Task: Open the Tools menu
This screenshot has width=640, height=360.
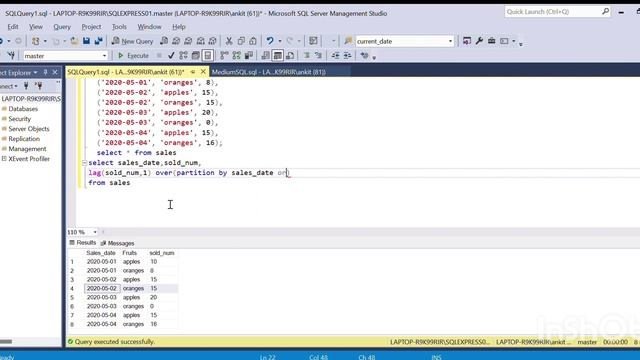Action: coord(119,27)
